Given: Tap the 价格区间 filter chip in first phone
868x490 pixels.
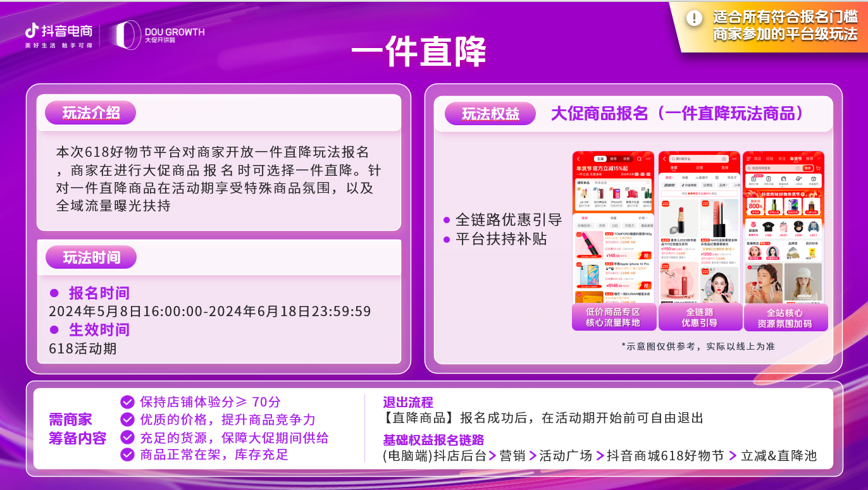Looking at the screenshot, I should click(x=585, y=226).
